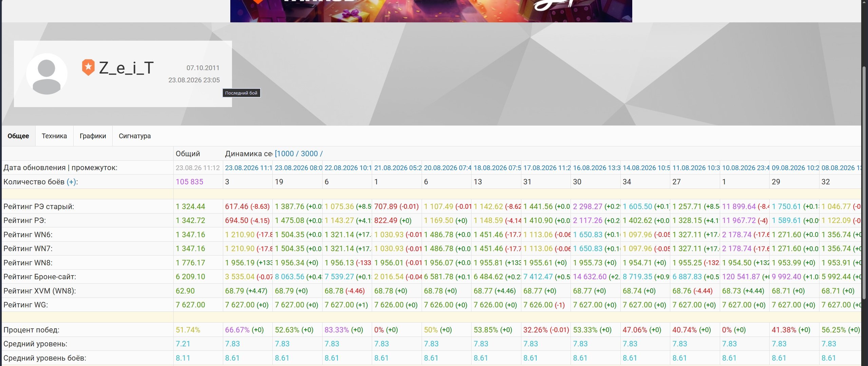Click the overall average battle tier 8.11

pos(183,358)
